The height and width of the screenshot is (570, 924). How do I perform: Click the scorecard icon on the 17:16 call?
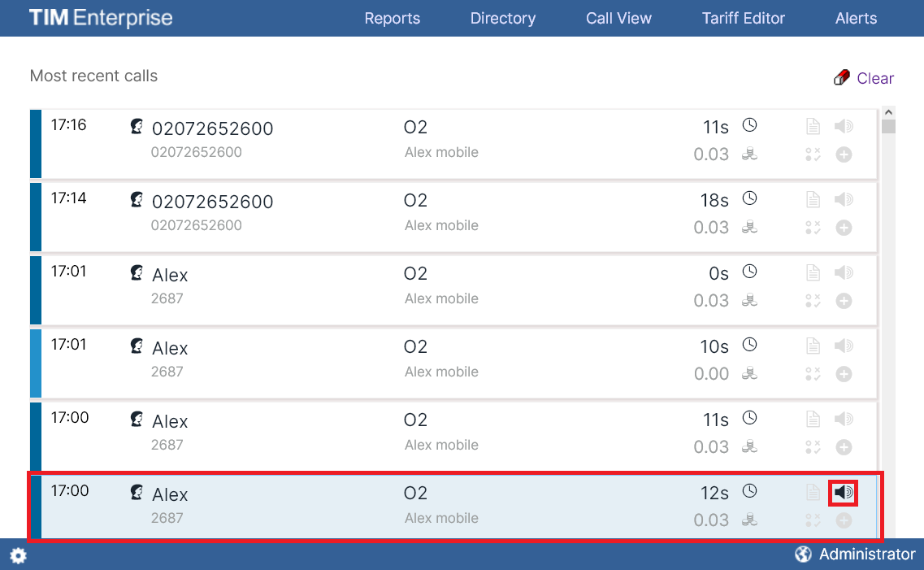point(812,154)
